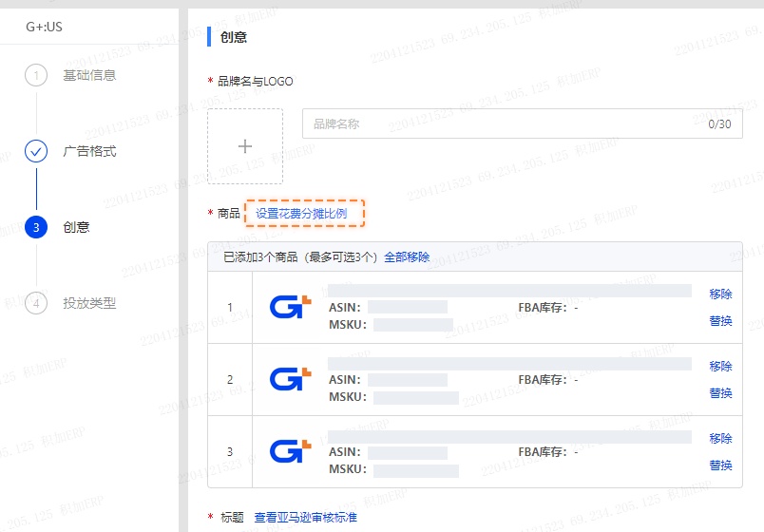Click step 4 circle for 投放类型
This screenshot has height=532, width=764.
(x=36, y=303)
